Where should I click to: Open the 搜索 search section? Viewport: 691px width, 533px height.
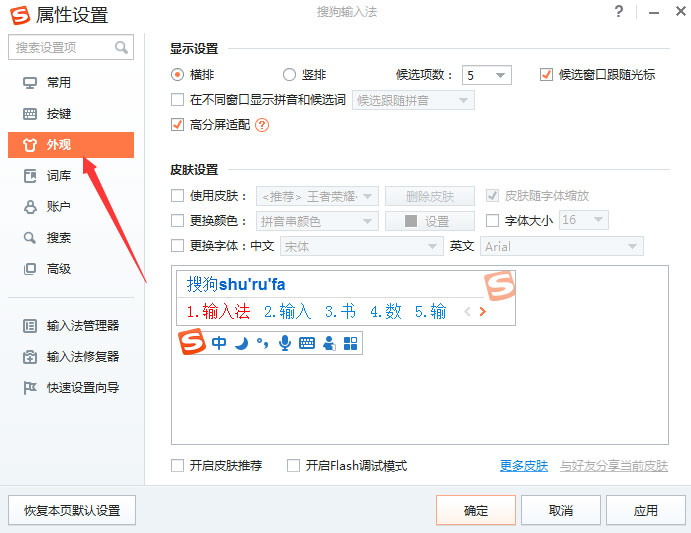pos(71,238)
